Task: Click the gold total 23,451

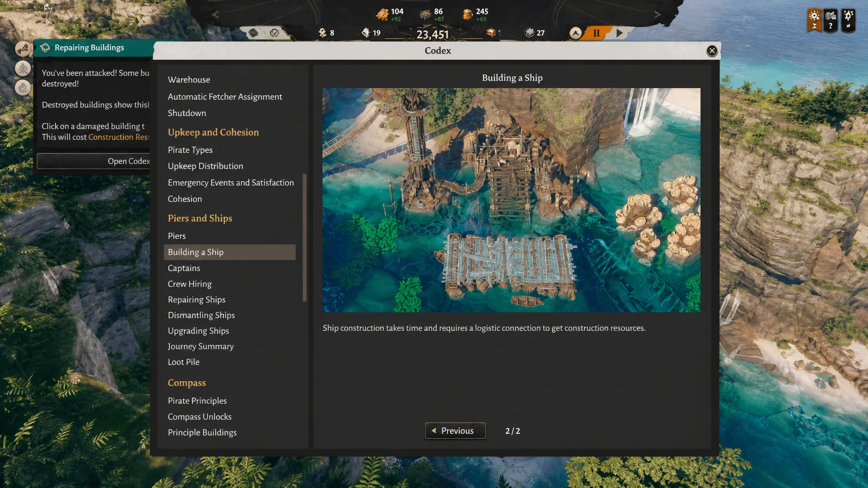Action: pyautogui.click(x=432, y=34)
